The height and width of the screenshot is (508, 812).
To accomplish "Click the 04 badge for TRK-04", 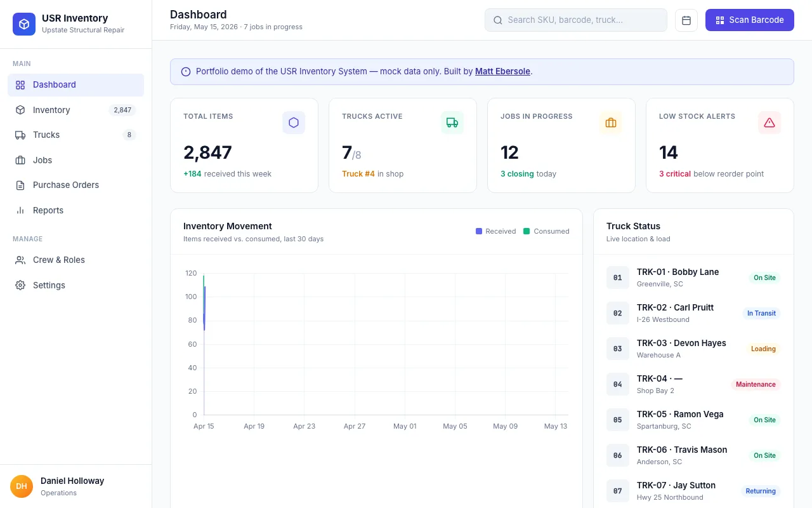I will [618, 384].
